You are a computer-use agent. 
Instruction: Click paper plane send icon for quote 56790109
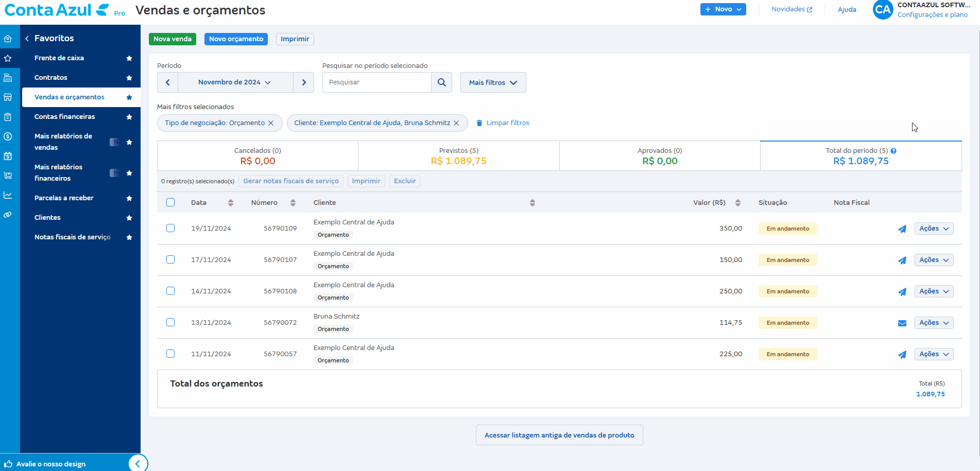[x=902, y=229]
